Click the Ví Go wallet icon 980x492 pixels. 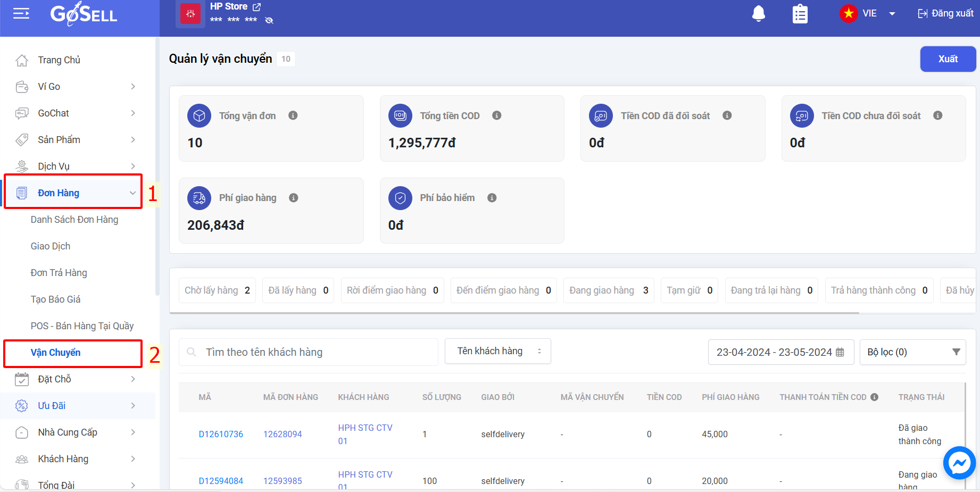(x=22, y=87)
